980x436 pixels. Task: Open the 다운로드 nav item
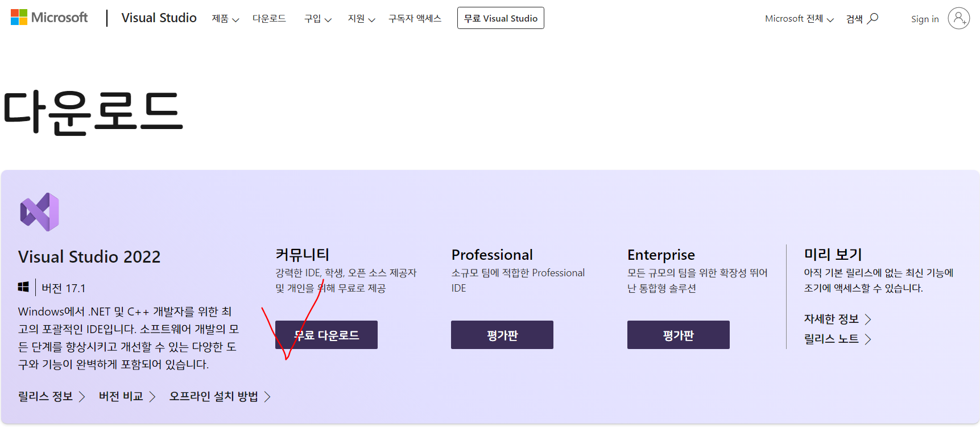269,19
